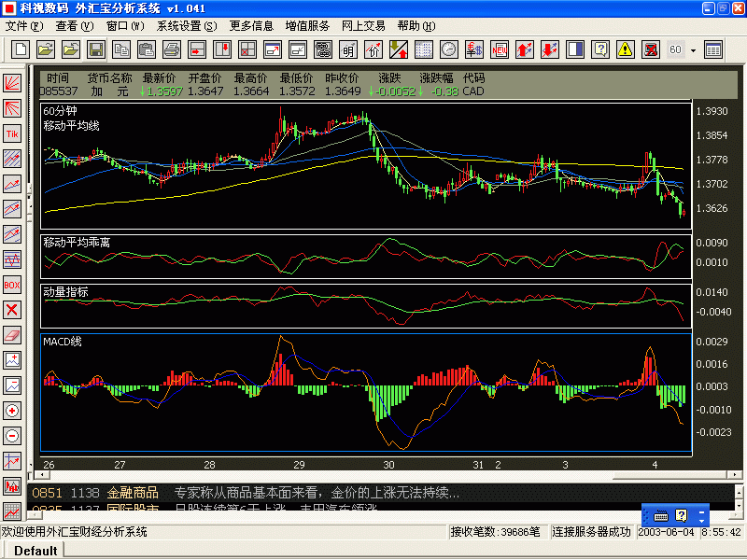
Task: Select the BOX tool in sidebar
Action: [12, 286]
